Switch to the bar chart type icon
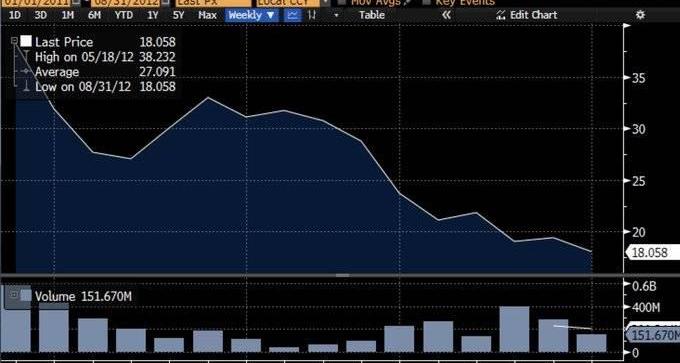680x363 pixels. (311, 15)
